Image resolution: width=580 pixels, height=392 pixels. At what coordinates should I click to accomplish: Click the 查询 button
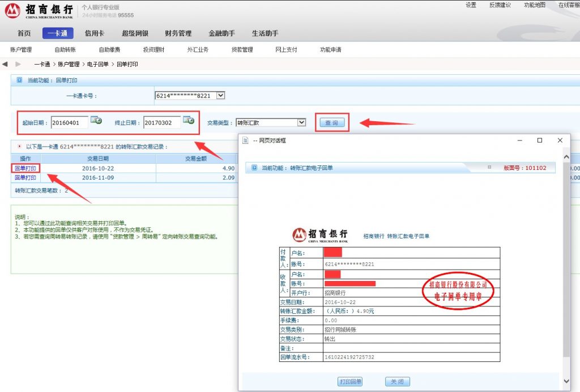point(332,122)
